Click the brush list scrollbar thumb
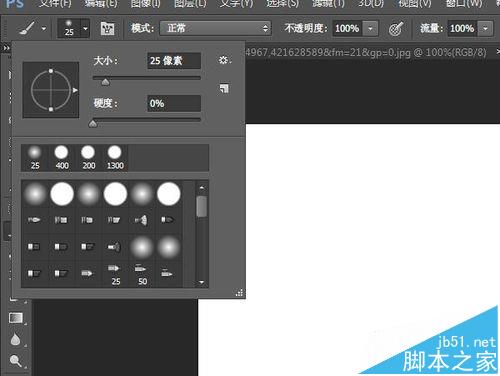500x376 pixels. (202, 206)
